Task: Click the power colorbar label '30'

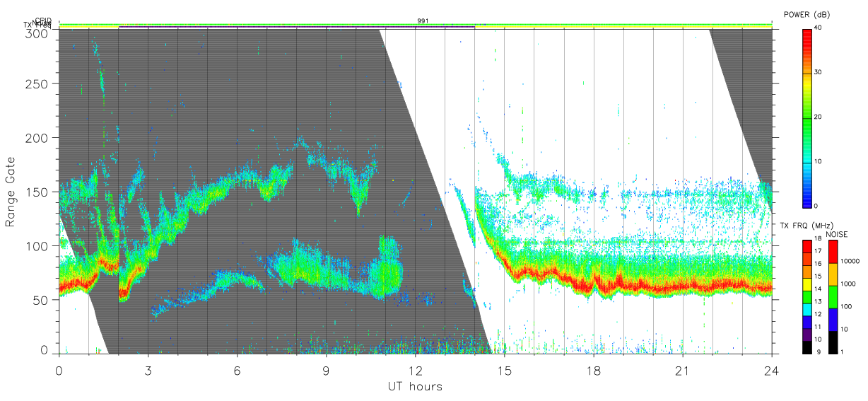Action: [818, 73]
